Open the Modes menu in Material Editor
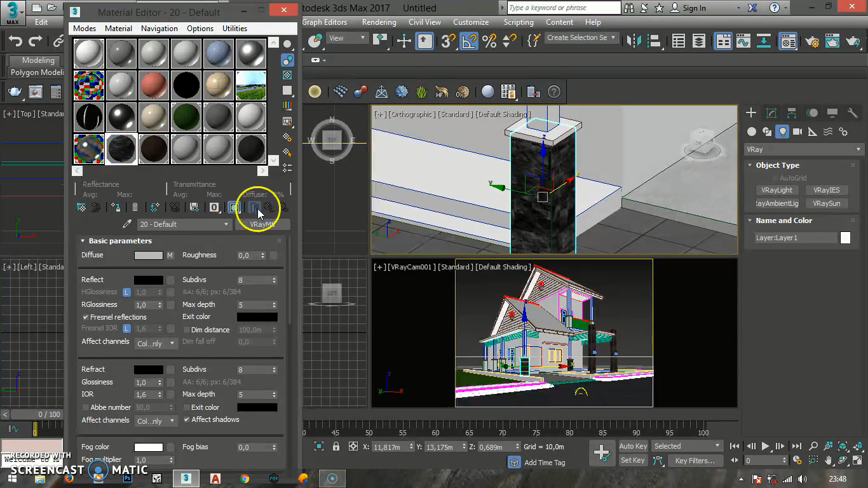 84,28
